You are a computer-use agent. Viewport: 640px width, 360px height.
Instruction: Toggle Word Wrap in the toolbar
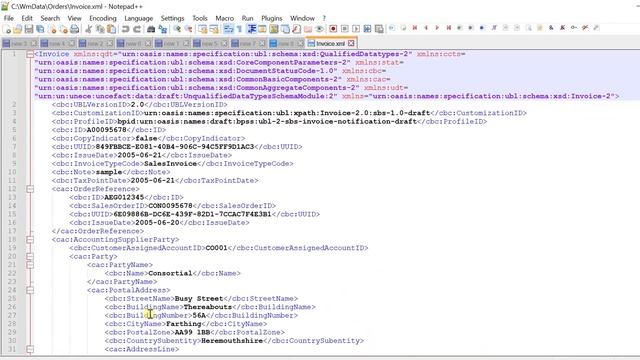tap(228, 29)
